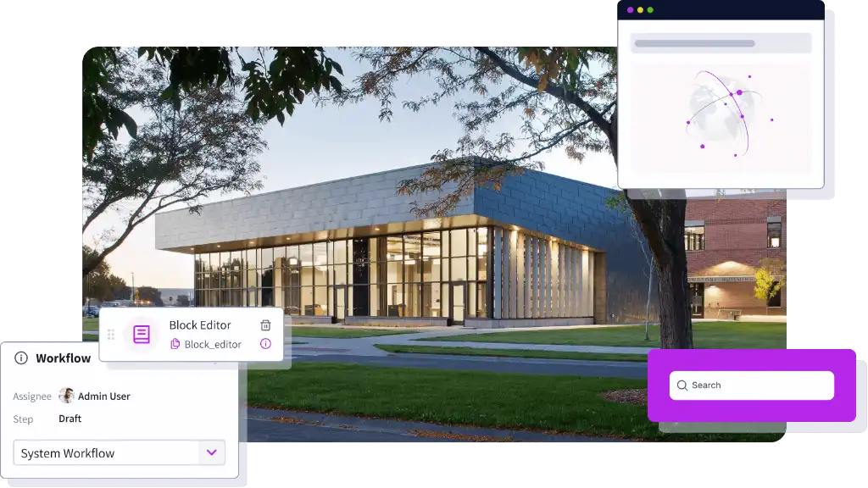Viewport: 868px width, 488px height.
Task: Open the System Workflow combo box
Action: tap(106, 453)
